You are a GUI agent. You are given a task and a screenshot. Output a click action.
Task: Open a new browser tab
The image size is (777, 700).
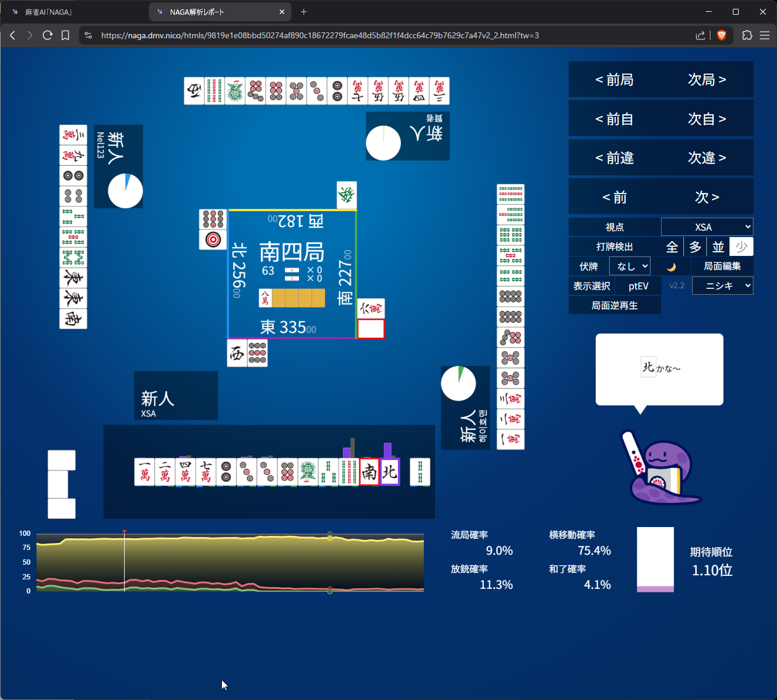click(304, 12)
